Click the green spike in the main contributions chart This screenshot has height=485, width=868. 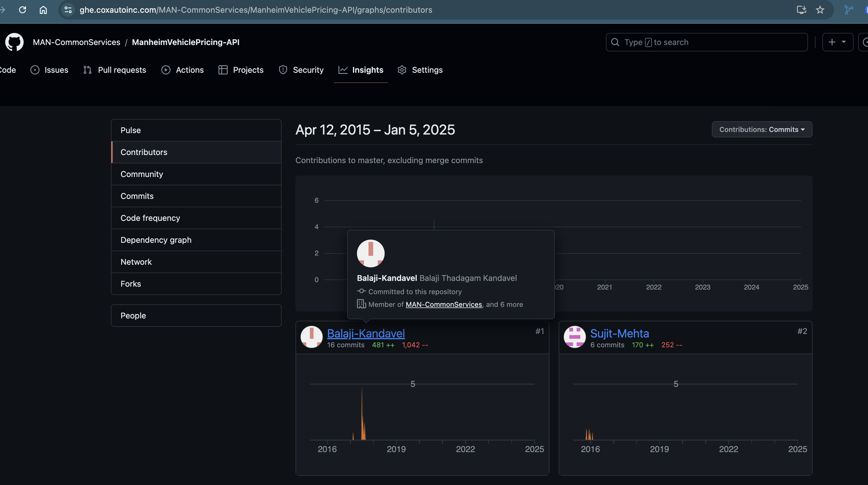pos(434,224)
